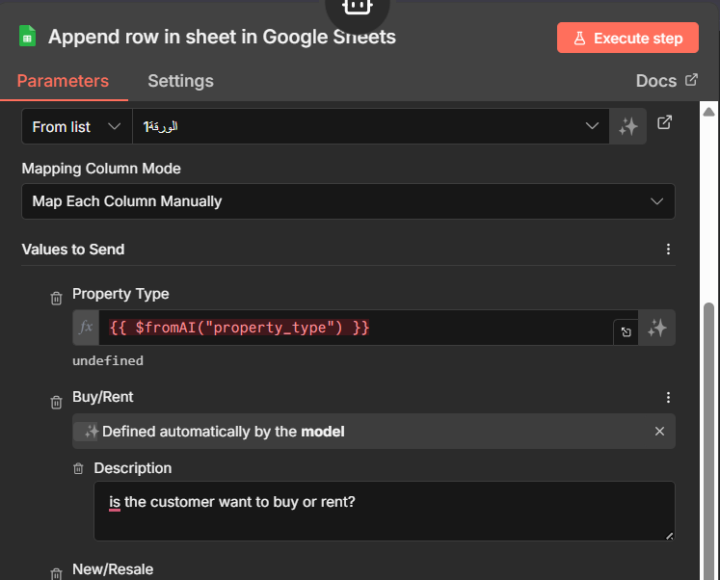Clear the model-defined Buy/Rent override
The image size is (720, 580).
pos(659,431)
